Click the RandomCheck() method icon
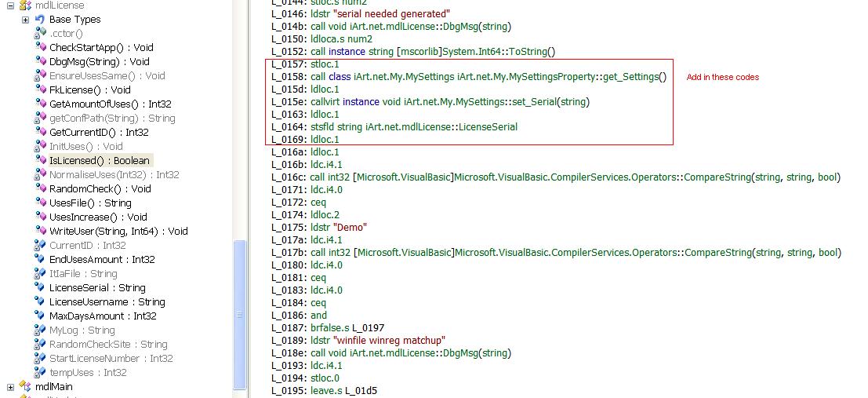The height and width of the screenshot is (398, 868). pos(41,188)
